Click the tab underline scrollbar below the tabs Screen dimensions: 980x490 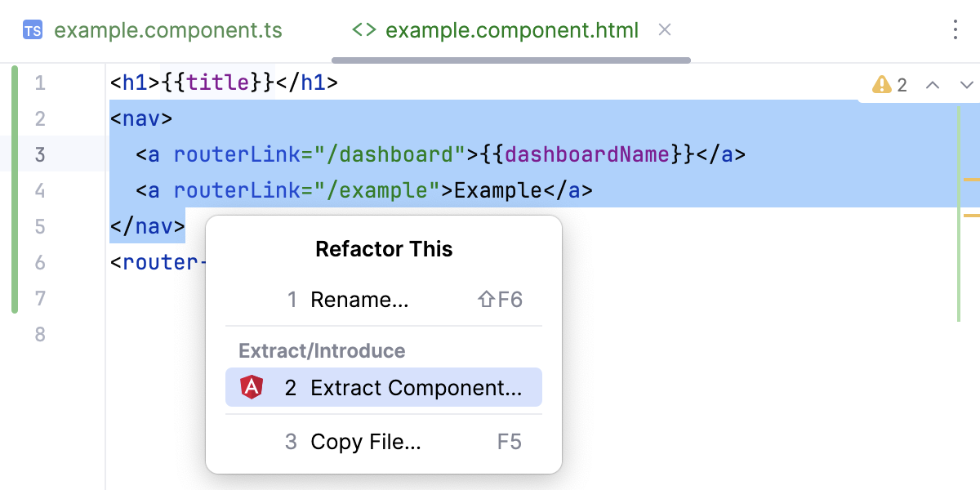click(510, 59)
